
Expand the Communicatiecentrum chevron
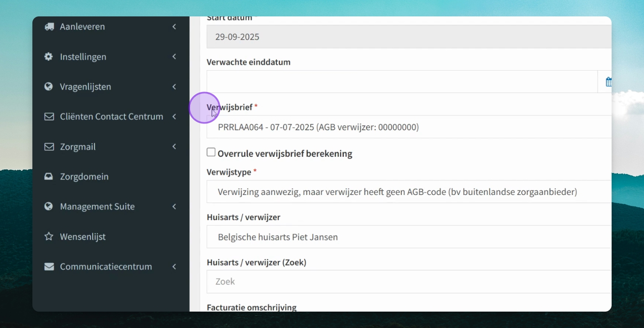pyautogui.click(x=174, y=266)
